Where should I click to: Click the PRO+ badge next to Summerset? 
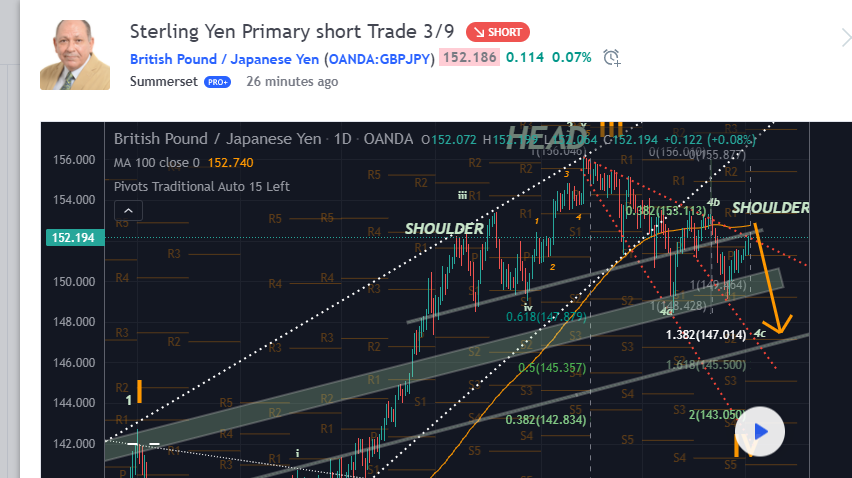click(x=217, y=82)
